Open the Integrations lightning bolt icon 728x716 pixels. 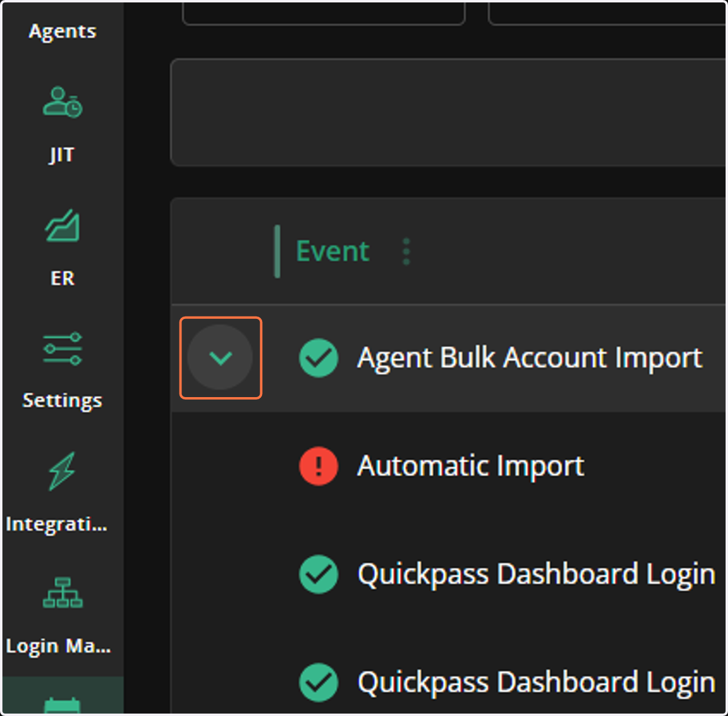(62, 471)
